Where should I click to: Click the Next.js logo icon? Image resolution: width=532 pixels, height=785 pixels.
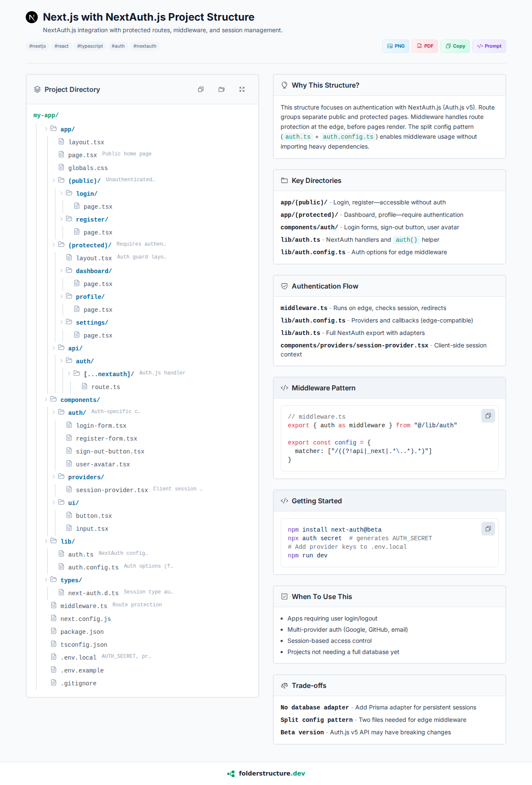[x=32, y=17]
